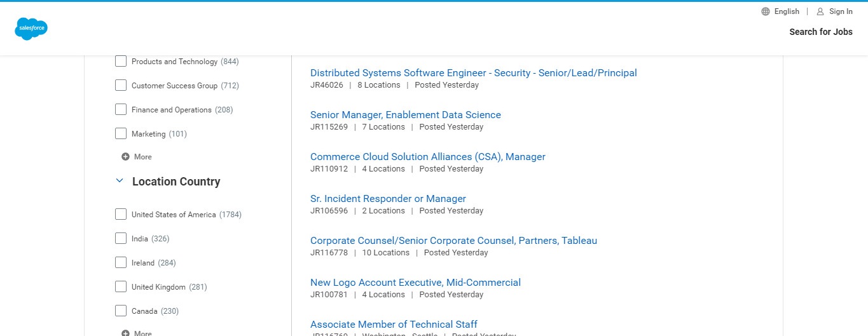Open Senior Manager, Enablement Data Science listing
The width and height of the screenshot is (868, 336).
405,115
